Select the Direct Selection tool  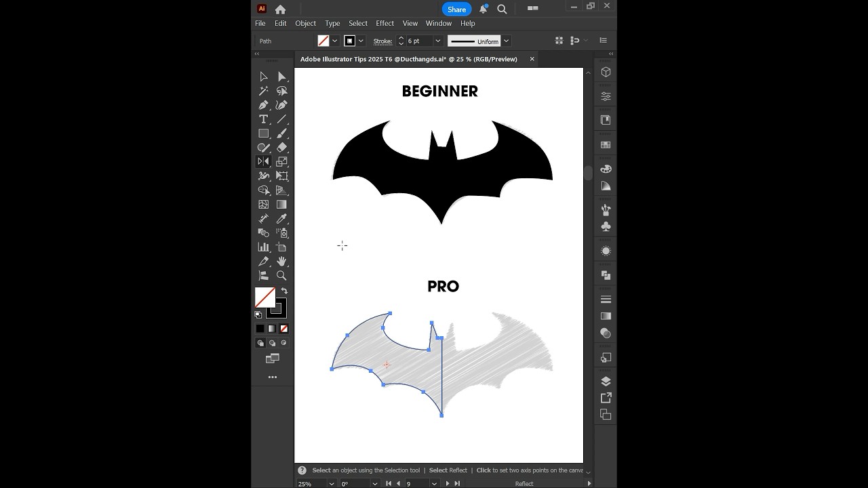pos(281,77)
